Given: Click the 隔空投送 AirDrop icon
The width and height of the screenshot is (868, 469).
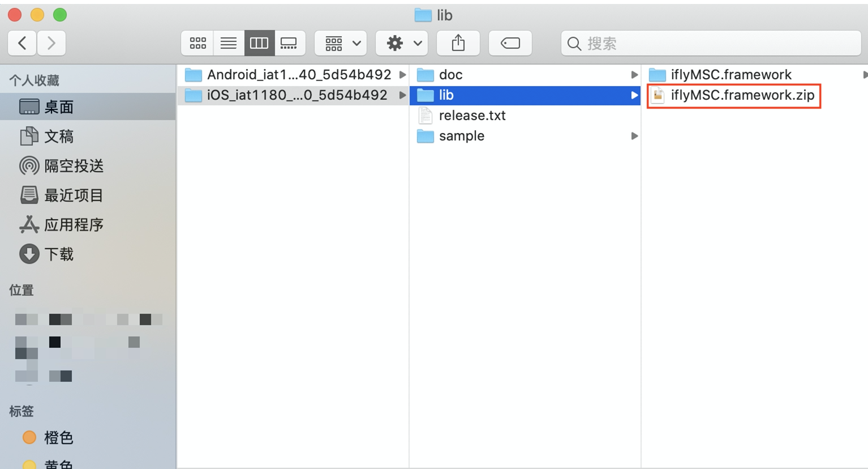Looking at the screenshot, I should tap(29, 165).
